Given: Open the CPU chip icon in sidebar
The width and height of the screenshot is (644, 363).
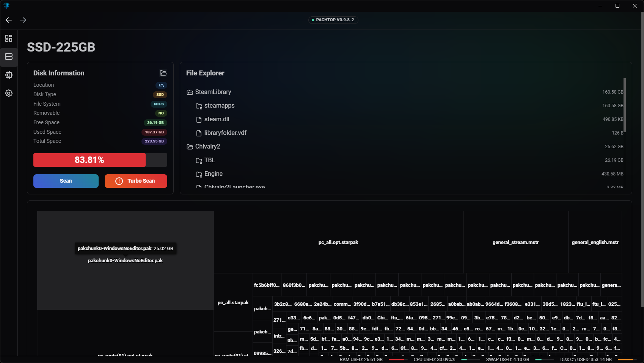Looking at the screenshot, I should pyautogui.click(x=9, y=75).
